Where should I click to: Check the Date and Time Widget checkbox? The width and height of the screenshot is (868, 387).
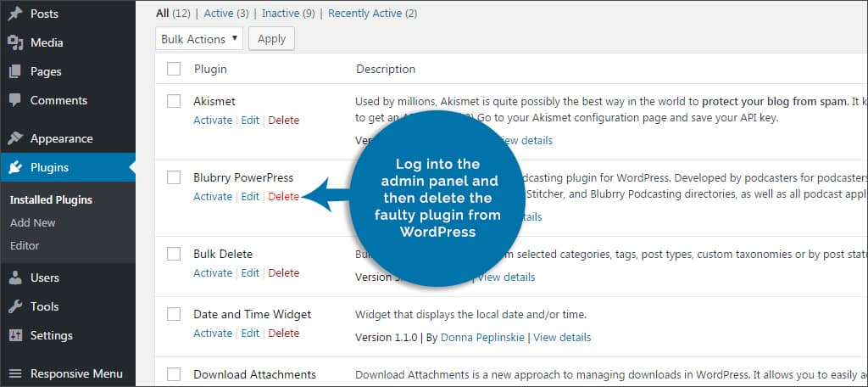click(174, 314)
